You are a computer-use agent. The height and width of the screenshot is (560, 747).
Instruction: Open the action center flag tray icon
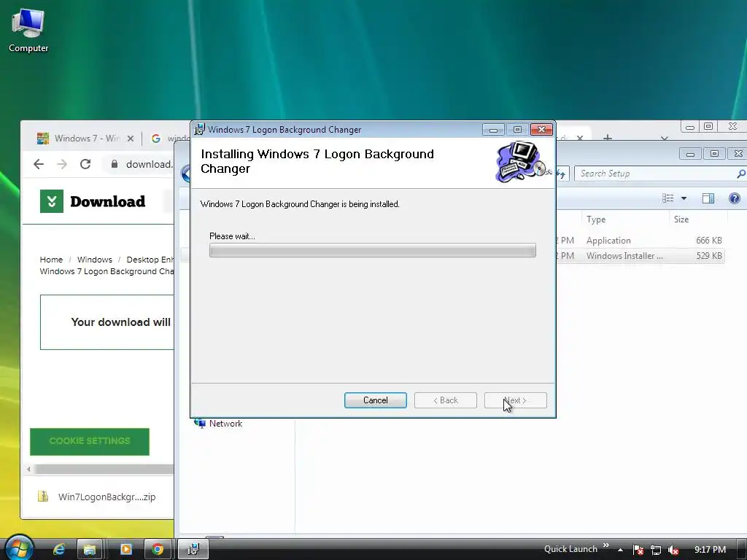click(x=638, y=550)
